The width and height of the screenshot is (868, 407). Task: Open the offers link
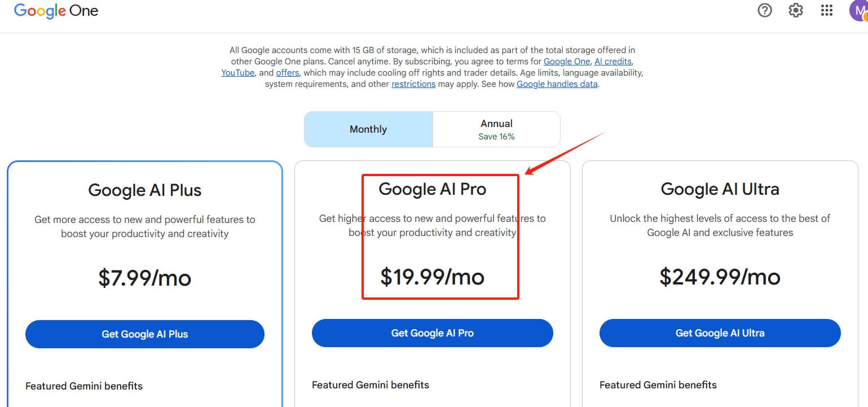coord(287,72)
